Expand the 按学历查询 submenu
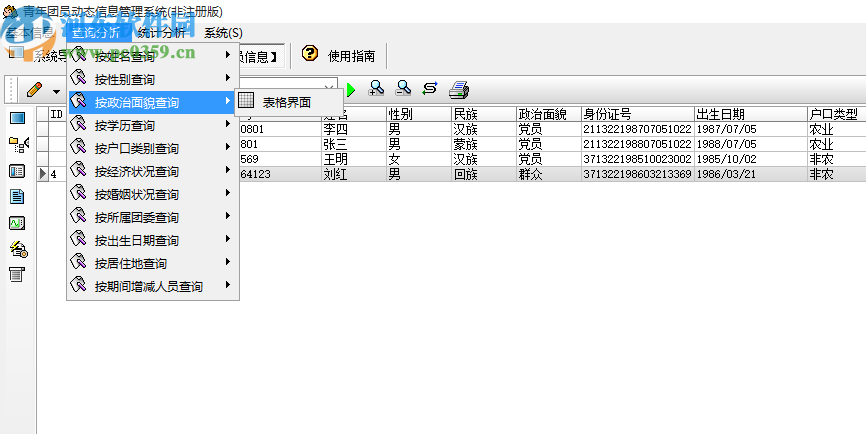The height and width of the screenshot is (434, 866). coord(153,125)
